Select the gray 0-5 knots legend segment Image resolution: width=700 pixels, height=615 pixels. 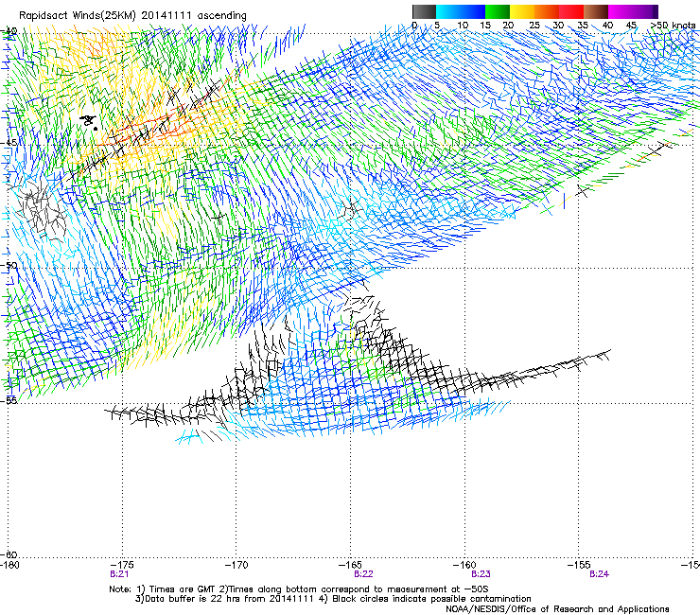(425, 11)
